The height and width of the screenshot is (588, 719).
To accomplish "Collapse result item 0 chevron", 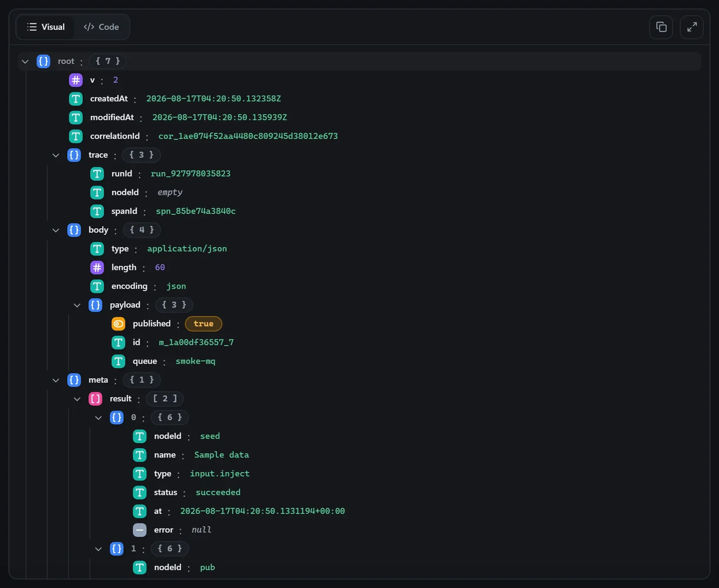I will (98, 418).
